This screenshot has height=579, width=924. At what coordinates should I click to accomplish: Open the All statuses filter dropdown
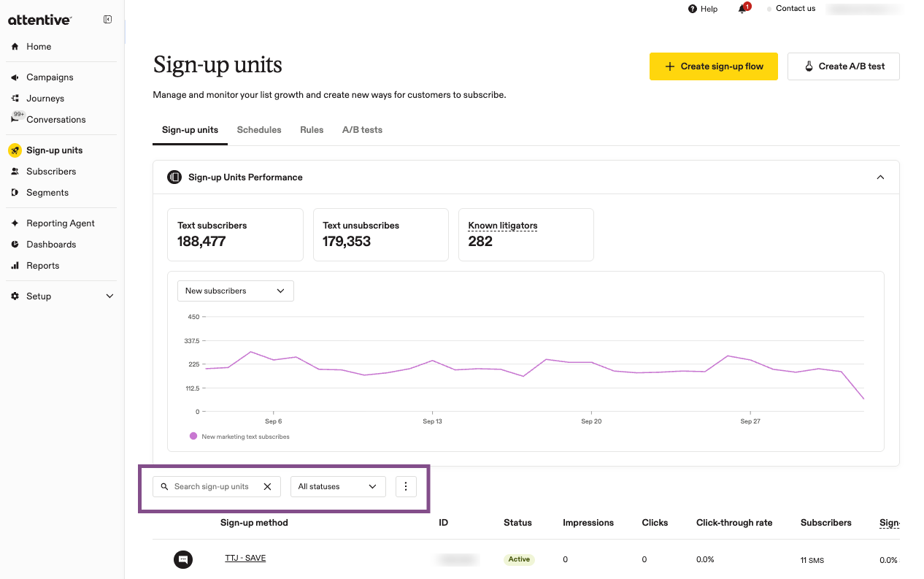pyautogui.click(x=338, y=486)
